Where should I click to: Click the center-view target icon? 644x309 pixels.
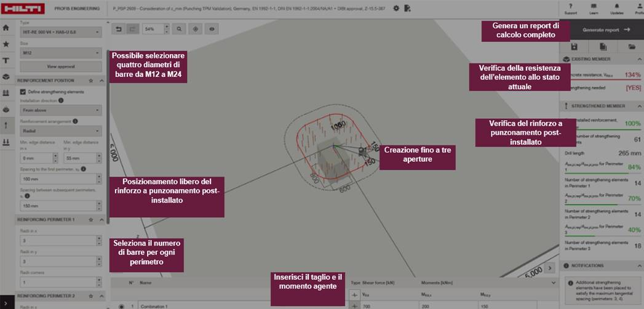coord(196,29)
